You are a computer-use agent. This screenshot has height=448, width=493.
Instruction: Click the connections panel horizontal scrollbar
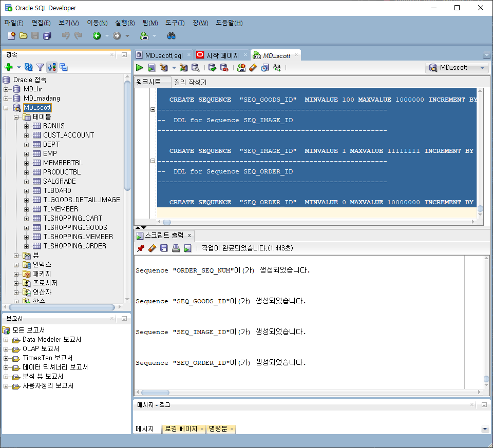pos(62,307)
